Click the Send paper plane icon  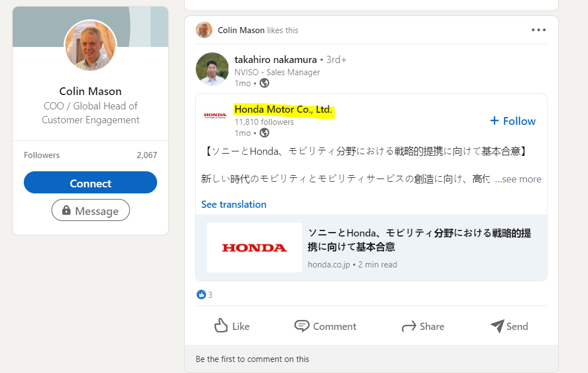click(497, 326)
